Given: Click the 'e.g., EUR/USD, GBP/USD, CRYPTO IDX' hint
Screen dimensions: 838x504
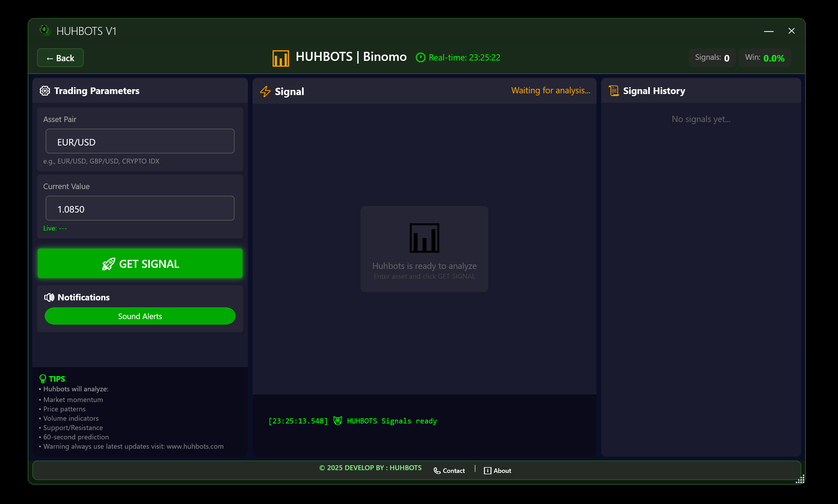Looking at the screenshot, I should click(x=101, y=161).
